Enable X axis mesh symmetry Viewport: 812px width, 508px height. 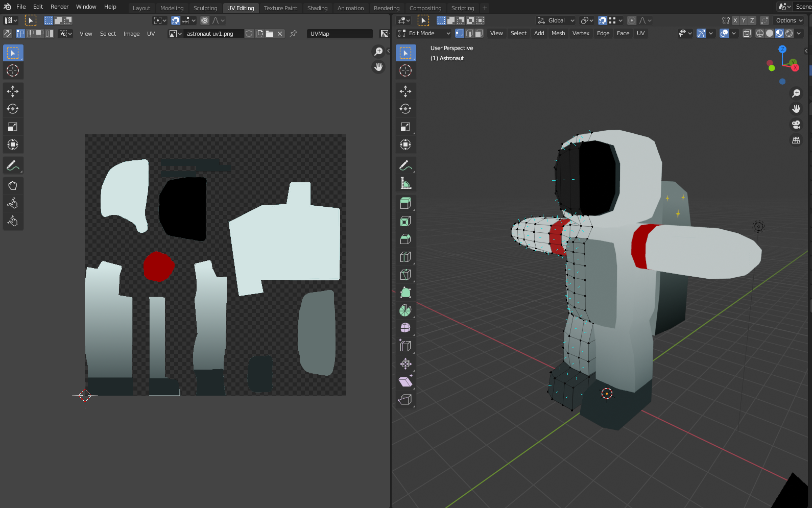pyautogui.click(x=735, y=20)
